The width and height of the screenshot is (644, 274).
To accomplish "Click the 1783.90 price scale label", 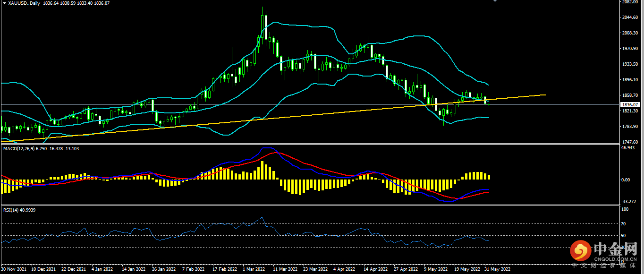I will [x=630, y=127].
